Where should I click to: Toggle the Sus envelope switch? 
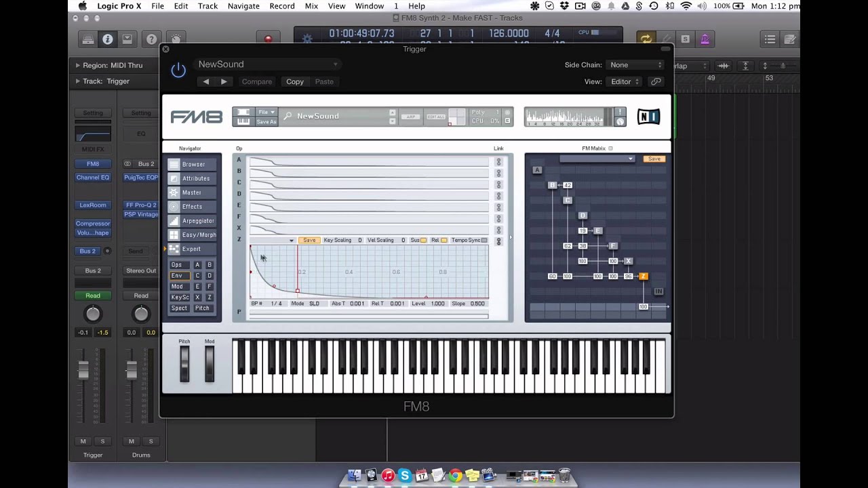coord(424,240)
